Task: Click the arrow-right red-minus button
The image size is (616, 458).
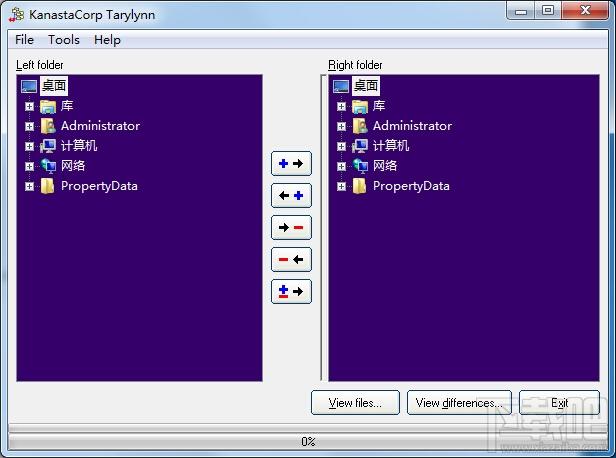Action: pos(291,227)
